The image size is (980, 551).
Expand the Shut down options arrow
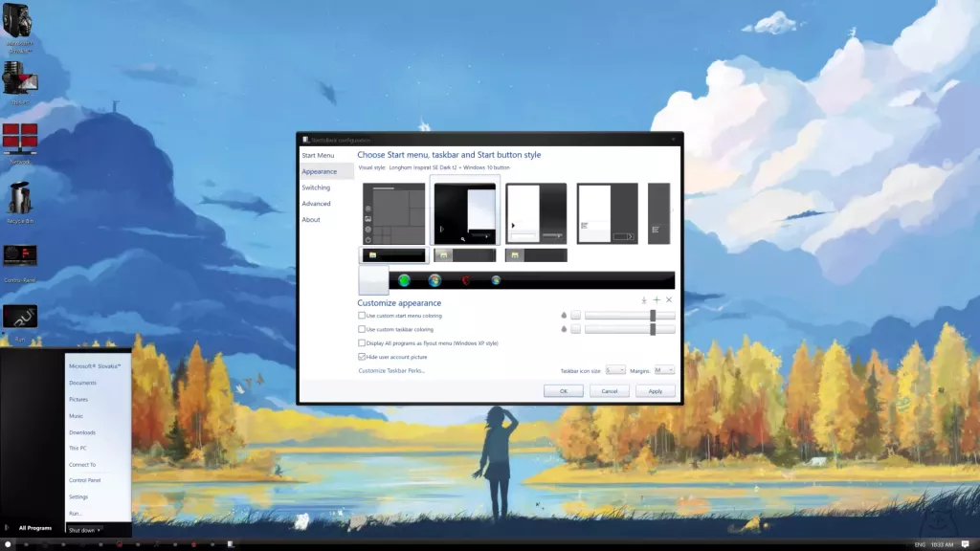tap(98, 530)
